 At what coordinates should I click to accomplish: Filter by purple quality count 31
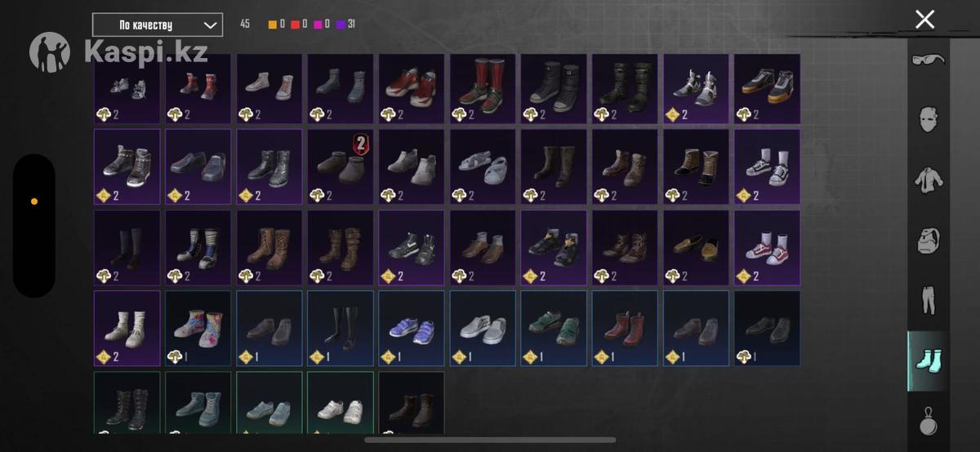click(x=345, y=25)
